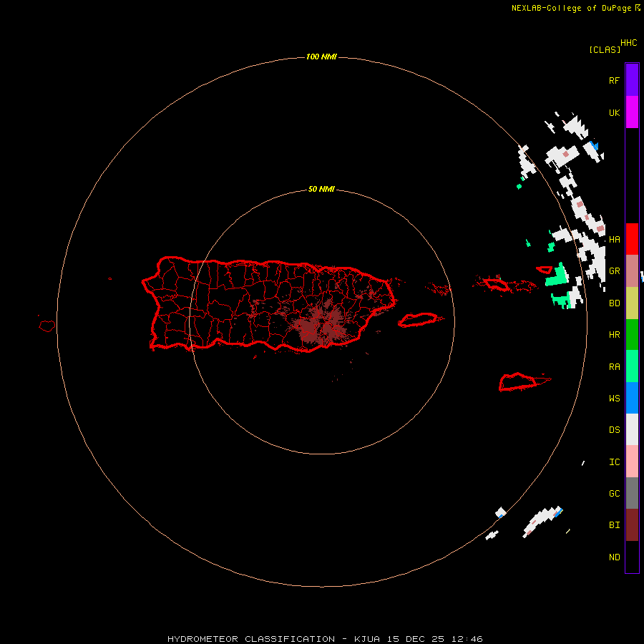Click the IC light pink legend swatch
This screenshot has width=644, height=644.
[x=632, y=462]
